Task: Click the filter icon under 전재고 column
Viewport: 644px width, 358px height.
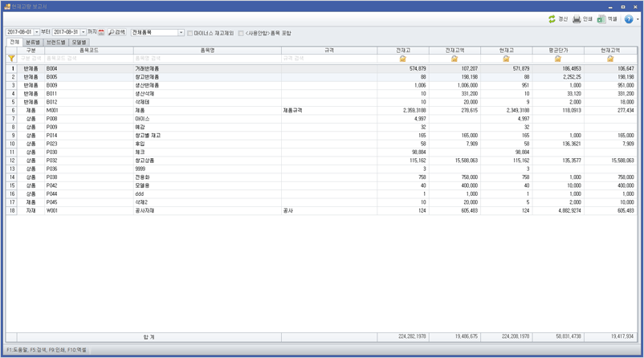Action: pos(402,59)
